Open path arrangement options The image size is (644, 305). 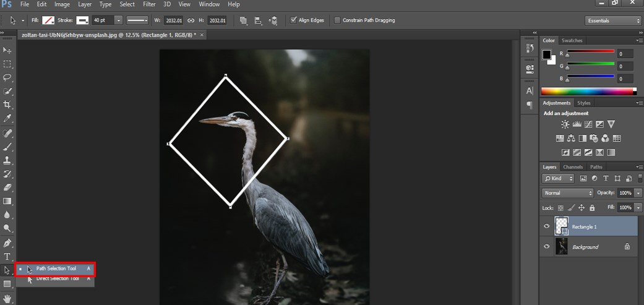pos(273,20)
